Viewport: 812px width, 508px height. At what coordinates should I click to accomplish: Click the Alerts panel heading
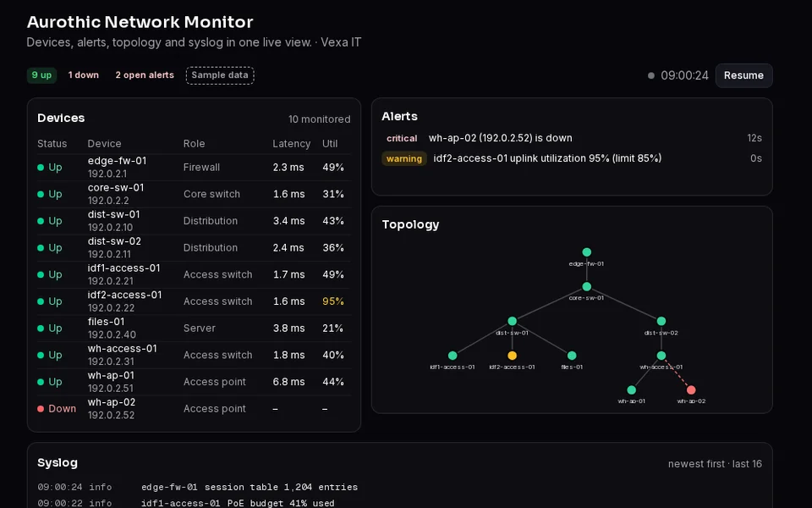400,116
